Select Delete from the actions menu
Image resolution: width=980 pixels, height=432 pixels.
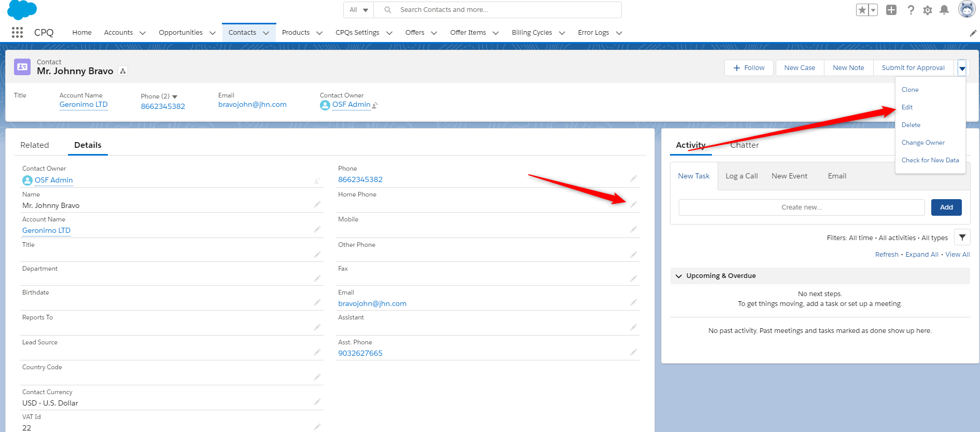911,125
